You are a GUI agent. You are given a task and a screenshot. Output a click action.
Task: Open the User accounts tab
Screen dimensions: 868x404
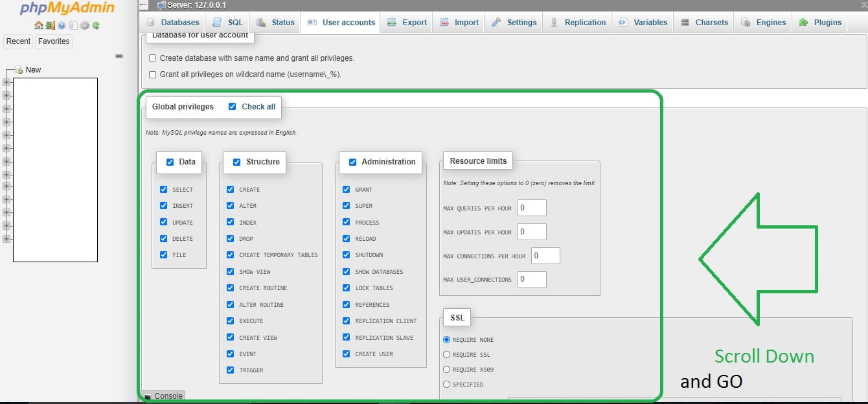tap(341, 22)
